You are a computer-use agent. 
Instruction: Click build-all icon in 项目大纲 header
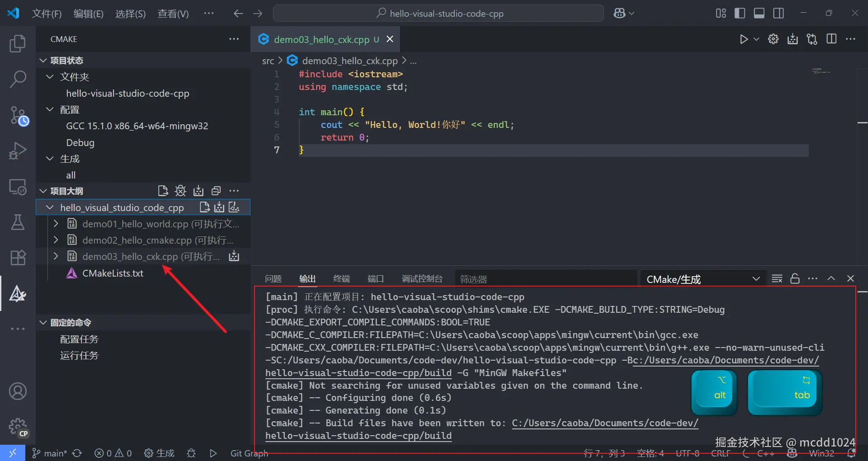point(198,191)
